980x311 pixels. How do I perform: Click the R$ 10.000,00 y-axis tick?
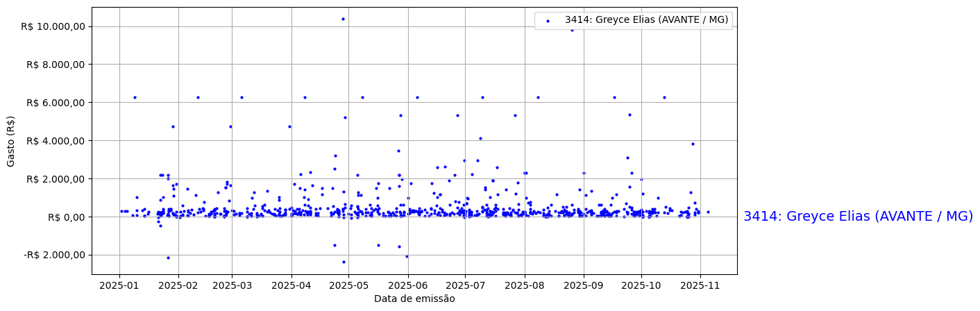[53, 26]
